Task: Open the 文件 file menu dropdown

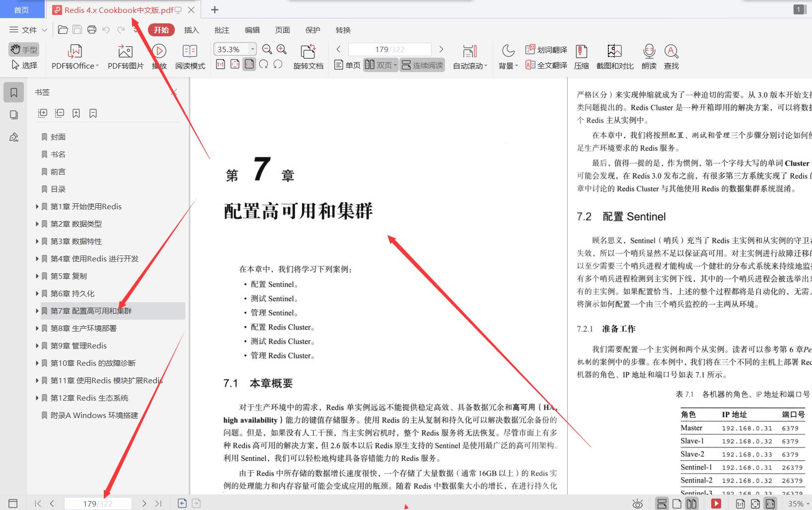Action: [28, 30]
